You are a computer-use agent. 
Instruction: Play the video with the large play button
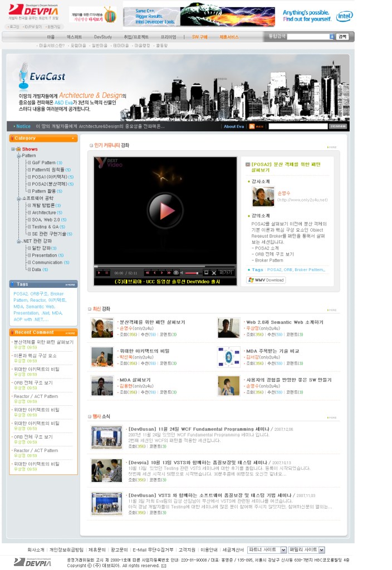pos(165,210)
